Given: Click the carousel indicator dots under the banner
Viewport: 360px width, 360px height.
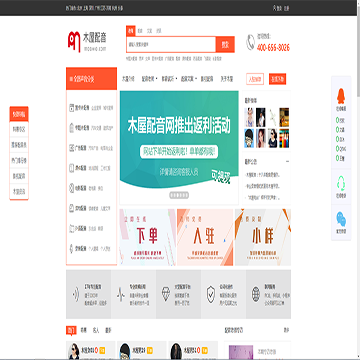Looking at the screenshot, I should (179, 195).
